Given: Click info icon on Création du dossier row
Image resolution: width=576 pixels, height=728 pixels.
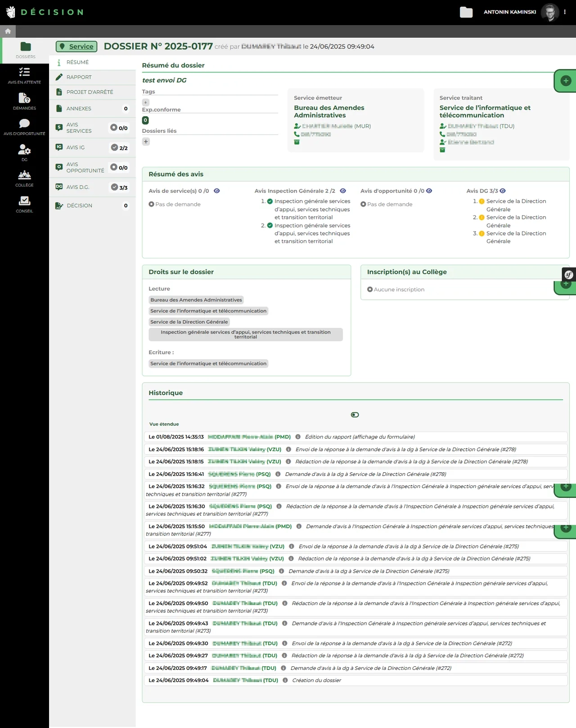Looking at the screenshot, I should coord(285,680).
